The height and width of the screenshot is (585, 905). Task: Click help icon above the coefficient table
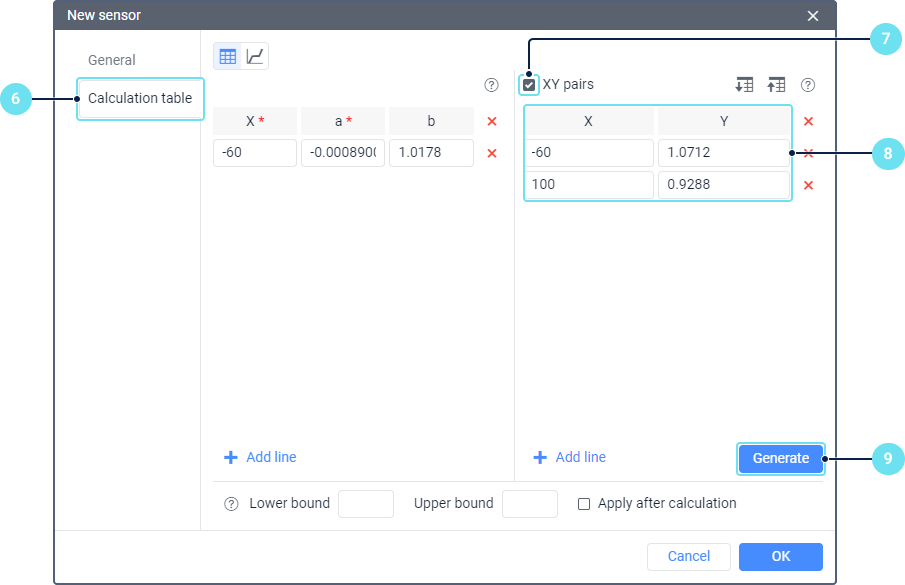(x=491, y=85)
